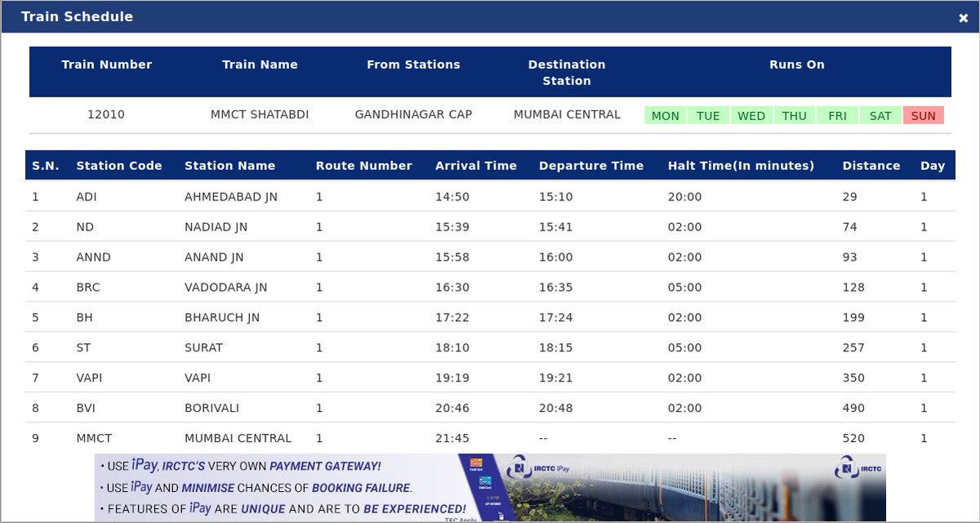Select the MUMBAI CENTRAL destination station text
Image resolution: width=980 pixels, height=523 pixels.
pyautogui.click(x=567, y=114)
